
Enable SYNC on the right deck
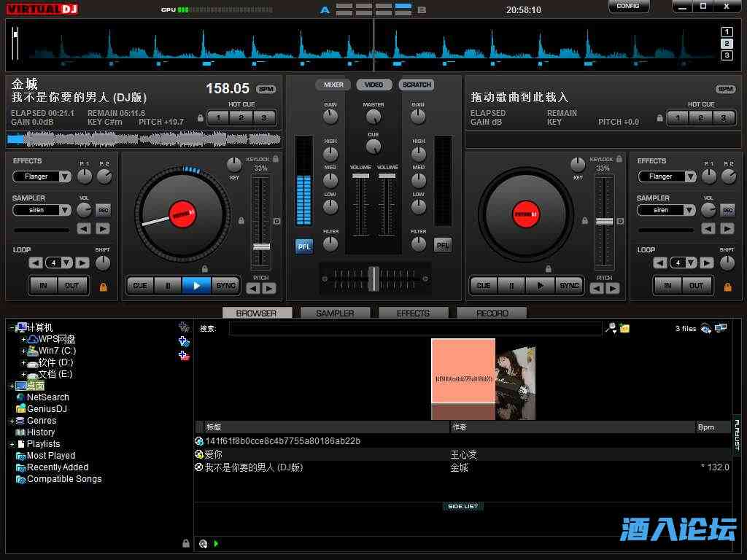point(569,286)
